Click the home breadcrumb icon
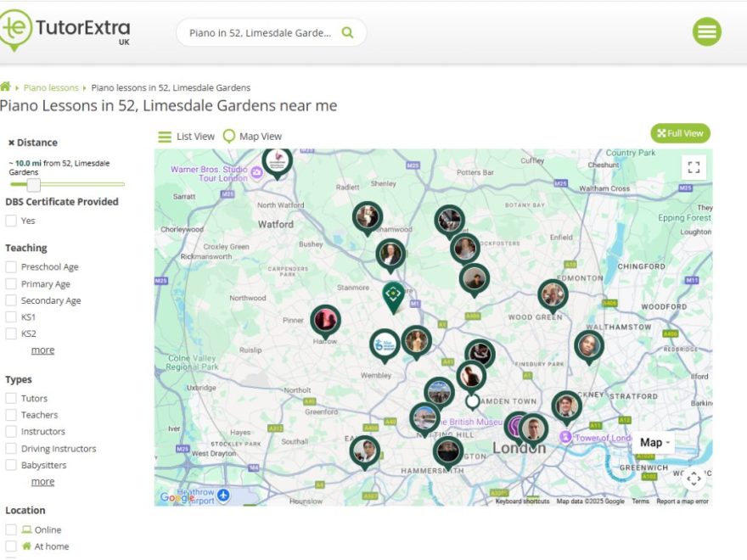This screenshot has width=747, height=560. click(x=5, y=87)
